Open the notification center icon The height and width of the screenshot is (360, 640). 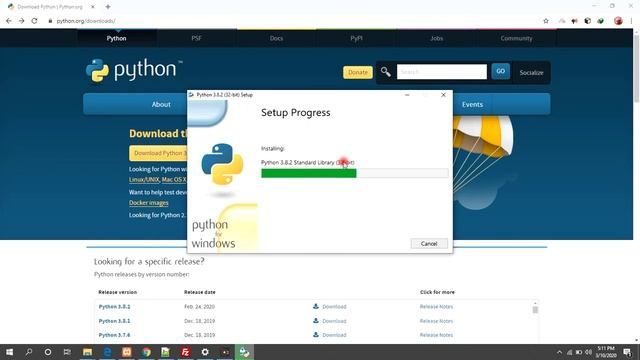click(x=627, y=352)
